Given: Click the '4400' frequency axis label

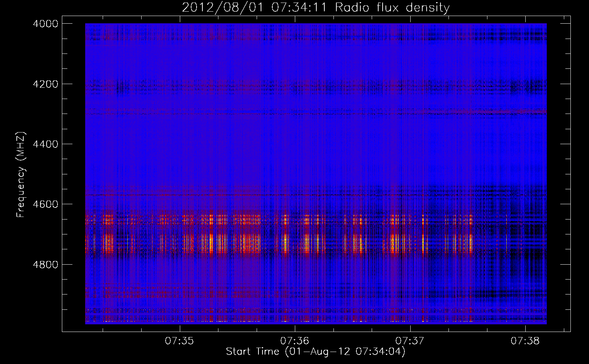Looking at the screenshot, I should coord(46,144).
